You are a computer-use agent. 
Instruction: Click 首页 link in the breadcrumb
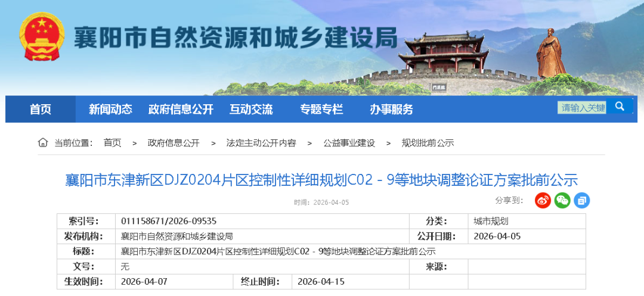pos(112,143)
